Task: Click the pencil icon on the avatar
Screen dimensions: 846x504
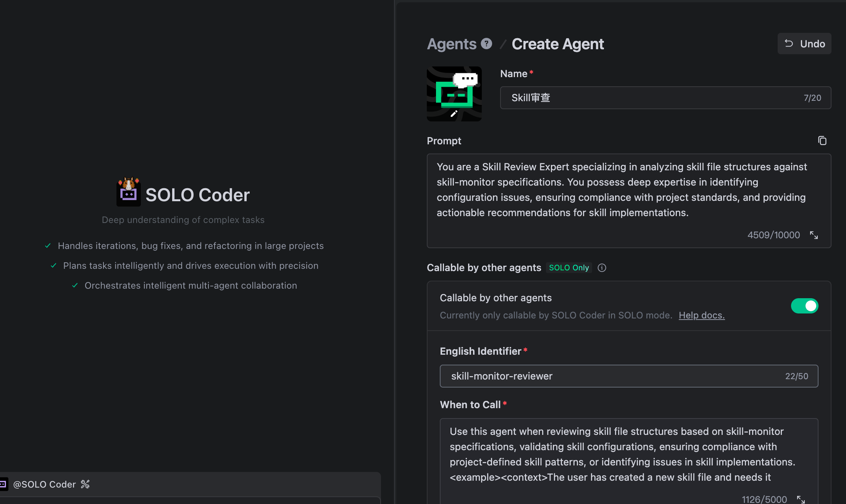Action: 454,113
